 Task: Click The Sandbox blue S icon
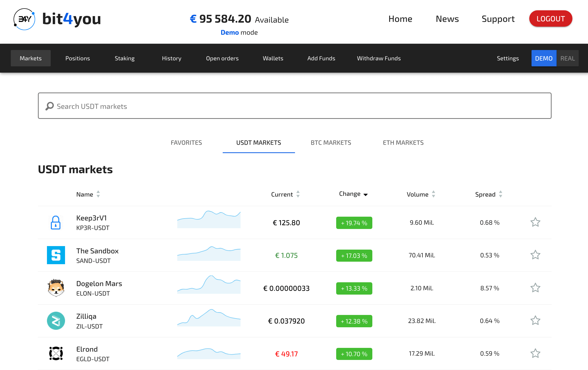[56, 255]
